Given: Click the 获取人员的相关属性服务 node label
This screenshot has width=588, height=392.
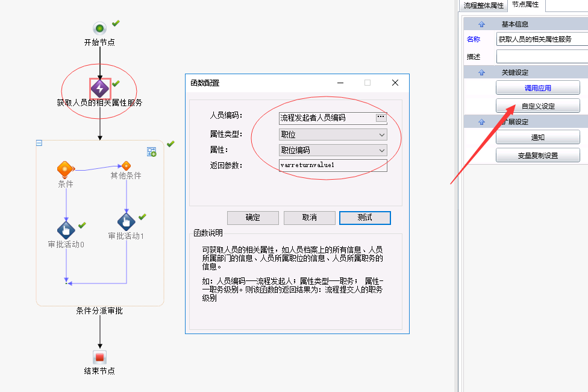Looking at the screenshot, I should pos(100,103).
